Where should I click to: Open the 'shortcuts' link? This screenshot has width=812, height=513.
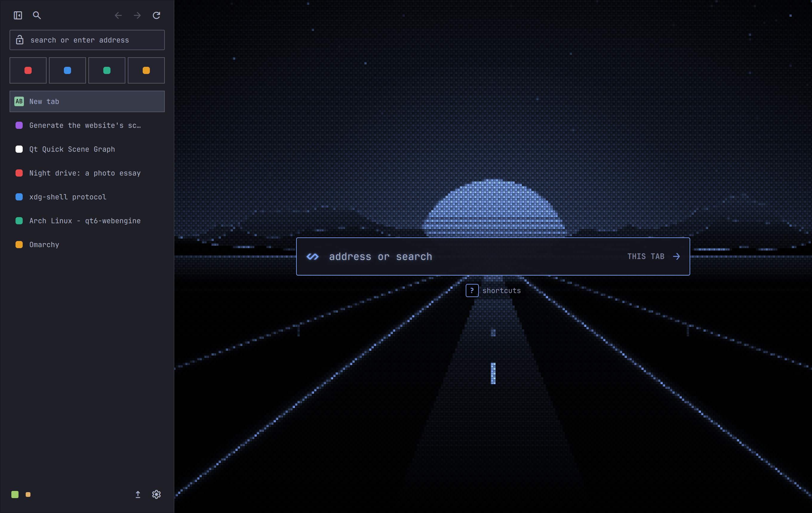pyautogui.click(x=502, y=291)
